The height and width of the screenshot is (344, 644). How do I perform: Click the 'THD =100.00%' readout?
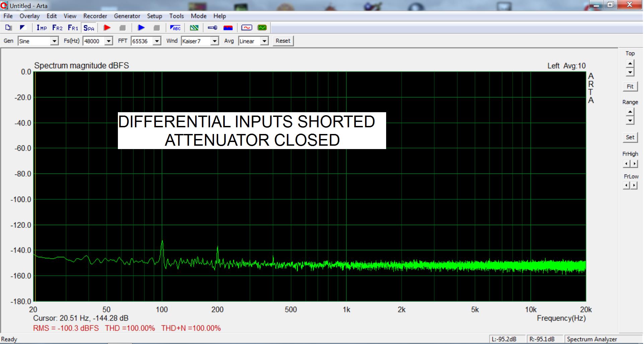(x=130, y=328)
